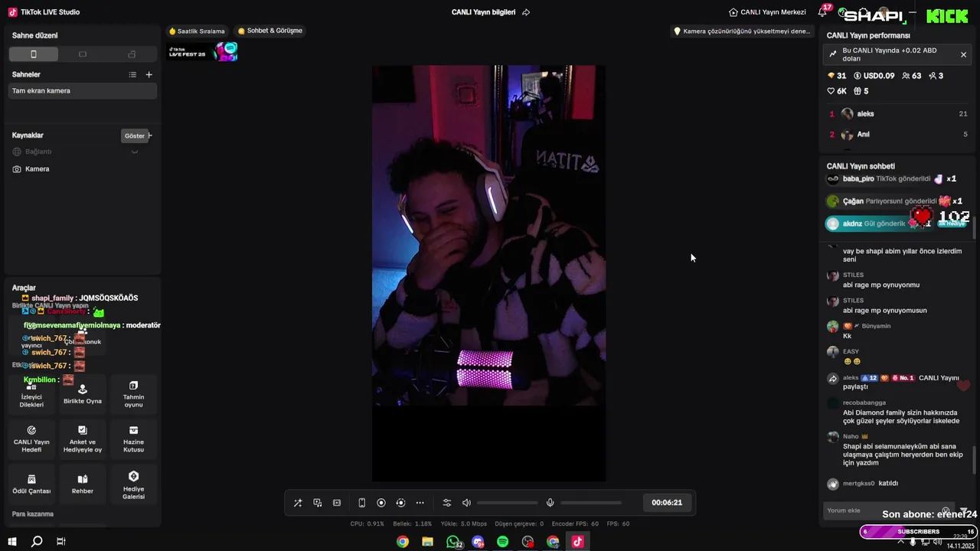Screen dimensions: 980x551
Task: Mute the microphone
Action: [x=550, y=503]
